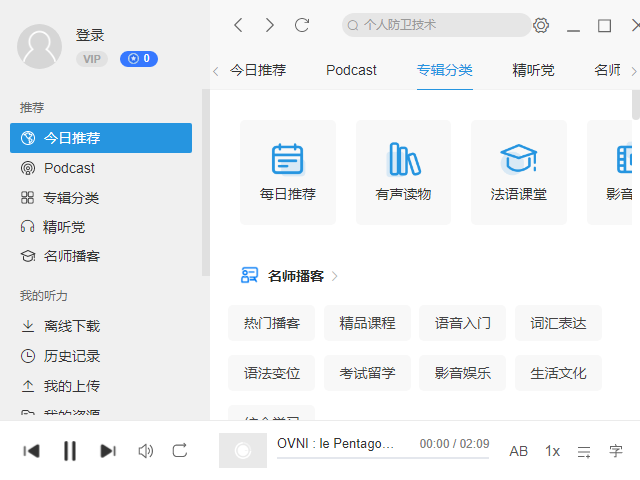Select 今日推荐 in the sidebar

101,138
